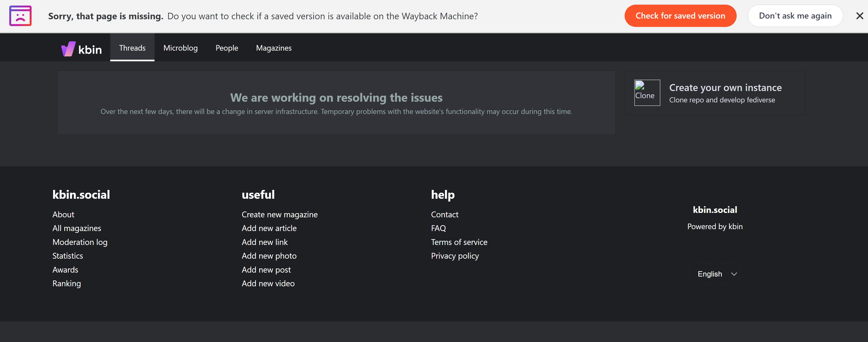Go to the People tab
The image size is (868, 342).
click(x=226, y=48)
